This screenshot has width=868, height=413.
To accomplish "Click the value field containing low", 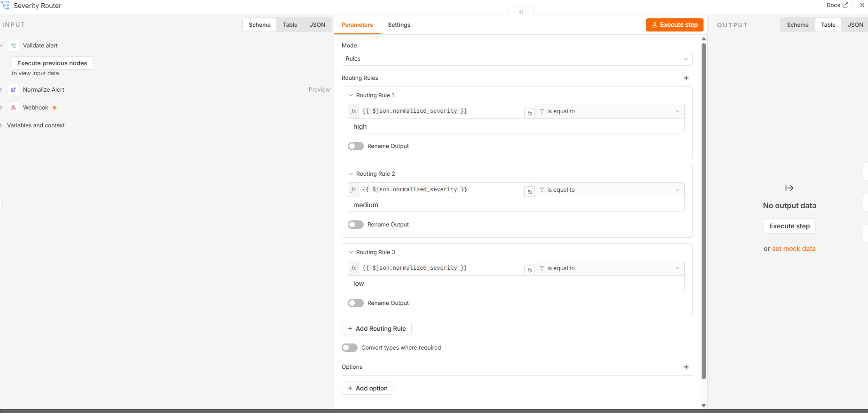I will pyautogui.click(x=516, y=283).
